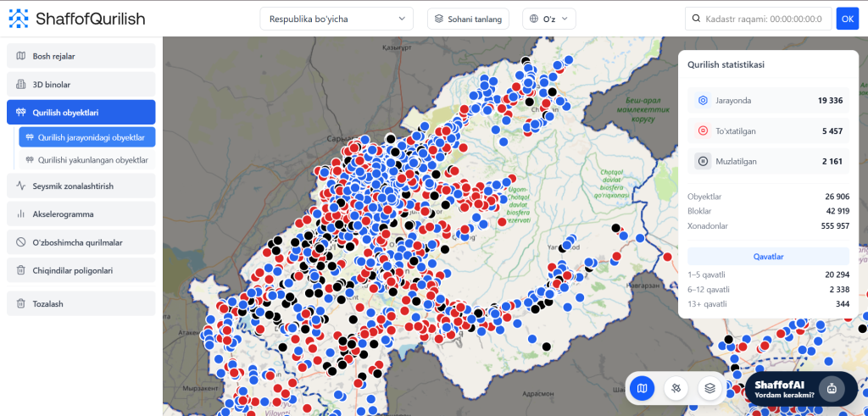Open Bosh rejalar via its map icon
The image size is (868, 416).
pyautogui.click(x=20, y=56)
